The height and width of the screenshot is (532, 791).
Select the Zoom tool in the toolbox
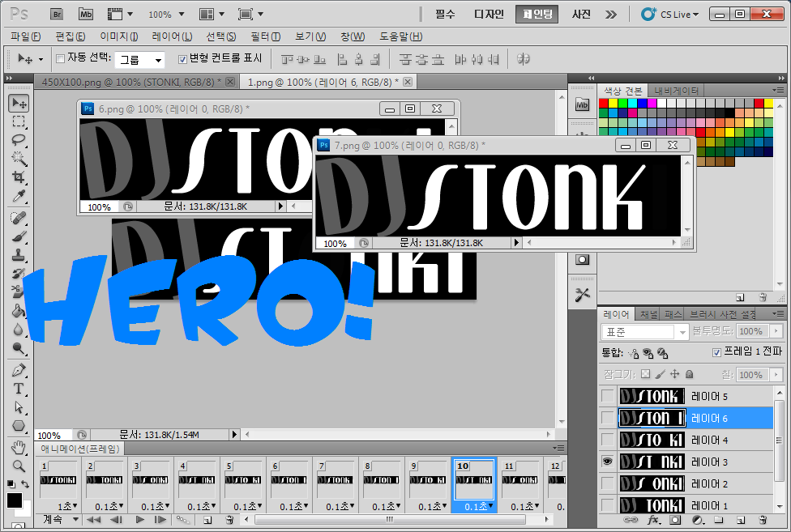tap(19, 466)
